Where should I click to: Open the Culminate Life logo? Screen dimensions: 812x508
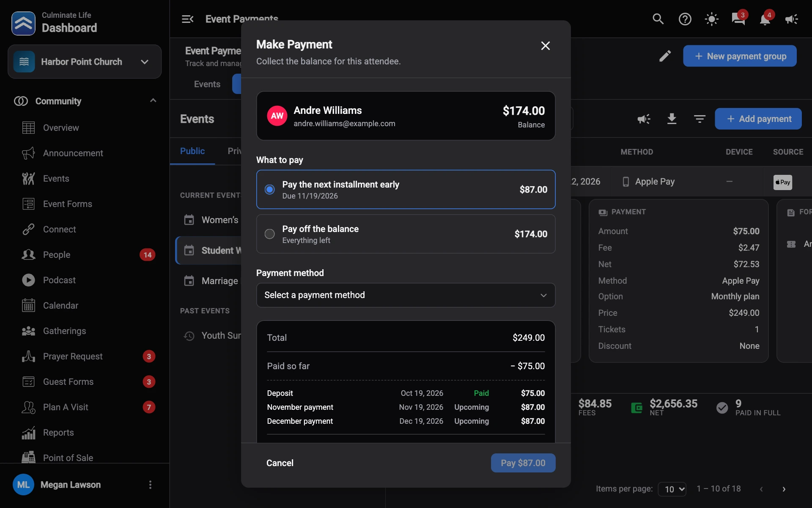coord(23,23)
